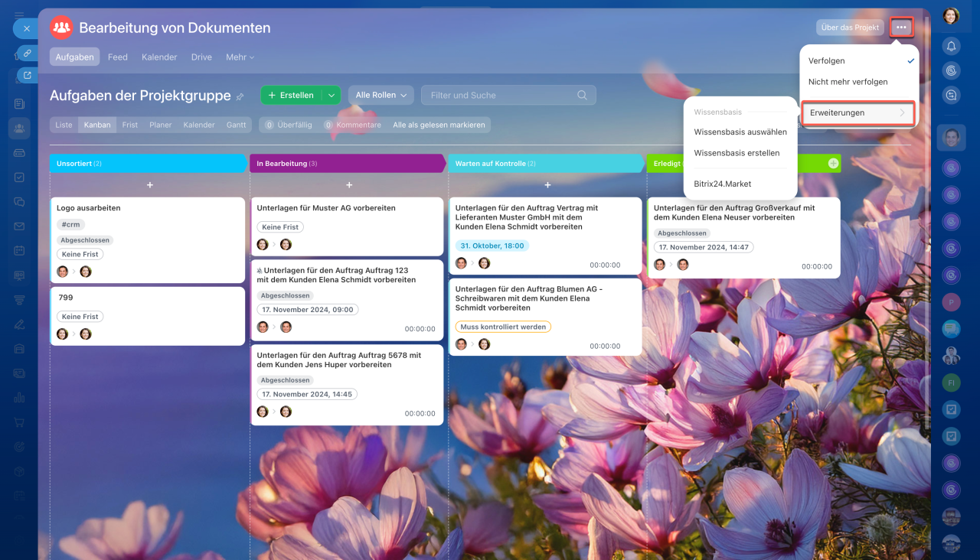Choose Wissensbasis auswählen menu entry

(x=740, y=132)
